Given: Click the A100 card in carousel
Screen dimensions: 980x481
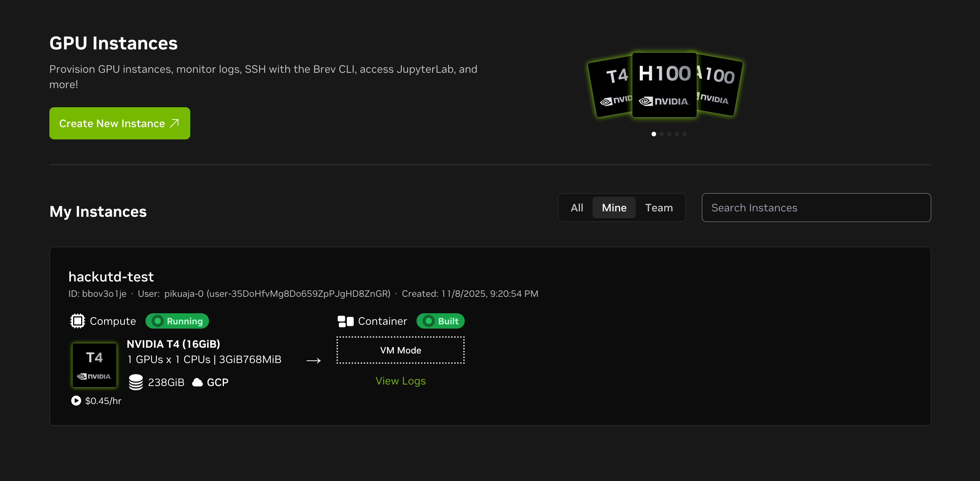Looking at the screenshot, I should (x=720, y=86).
